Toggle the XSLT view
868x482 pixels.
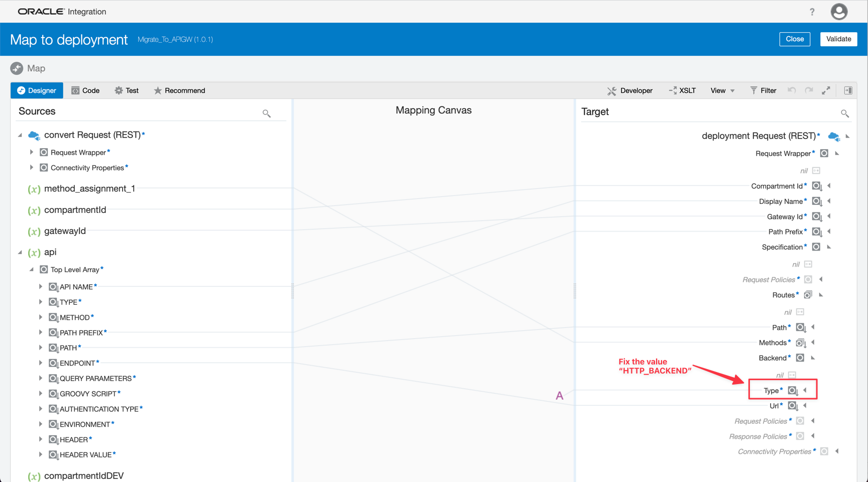682,90
